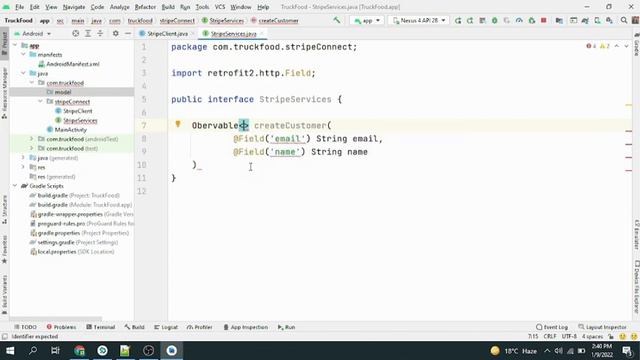Click the Profile app gauge icon
640x360 pixels.
click(x=519, y=20)
